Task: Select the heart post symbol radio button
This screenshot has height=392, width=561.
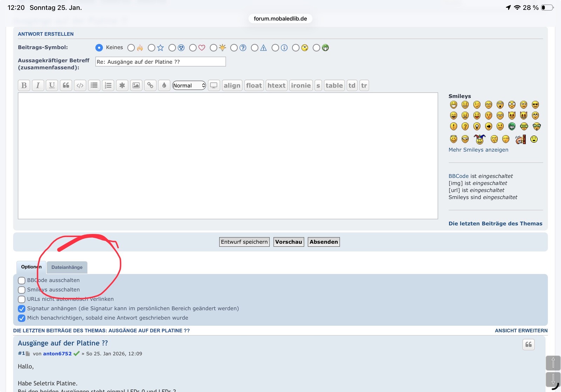Action: point(193,48)
